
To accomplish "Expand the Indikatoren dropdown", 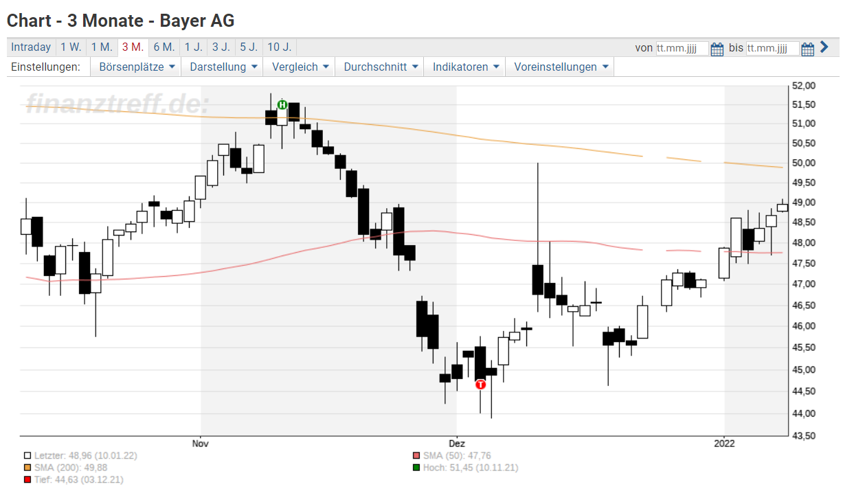I will (465, 67).
